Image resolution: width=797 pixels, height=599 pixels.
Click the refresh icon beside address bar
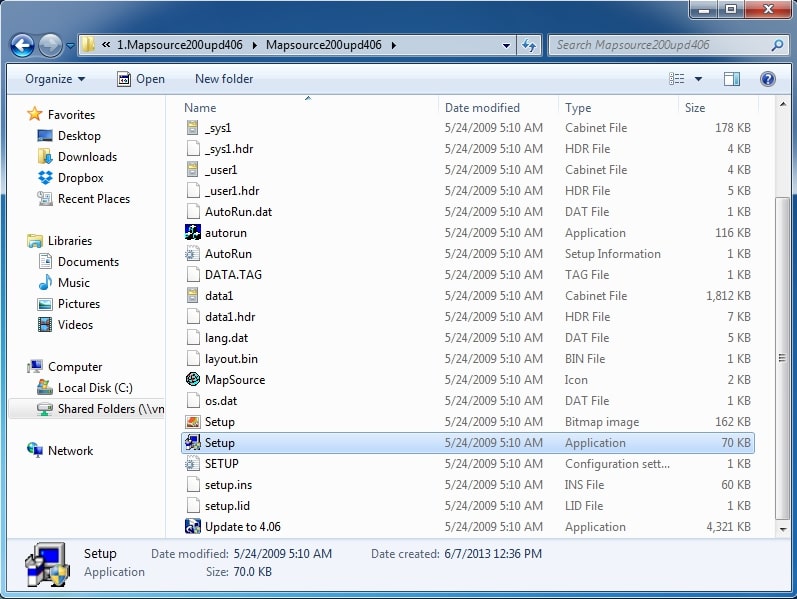pyautogui.click(x=529, y=45)
